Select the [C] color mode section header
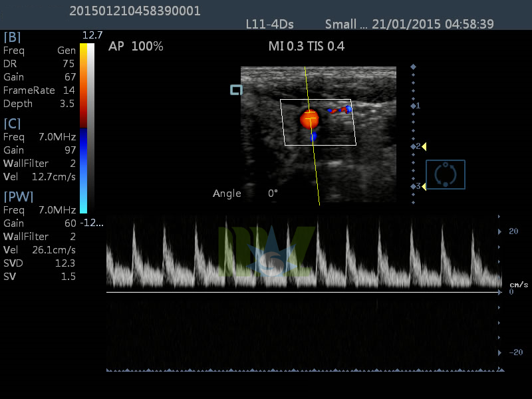This screenshot has height=399, width=532. pos(11,124)
